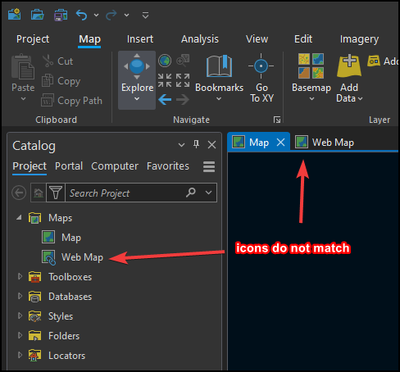Open the search options dropdown arrow
This screenshot has width=400, height=372.
pyautogui.click(x=209, y=193)
